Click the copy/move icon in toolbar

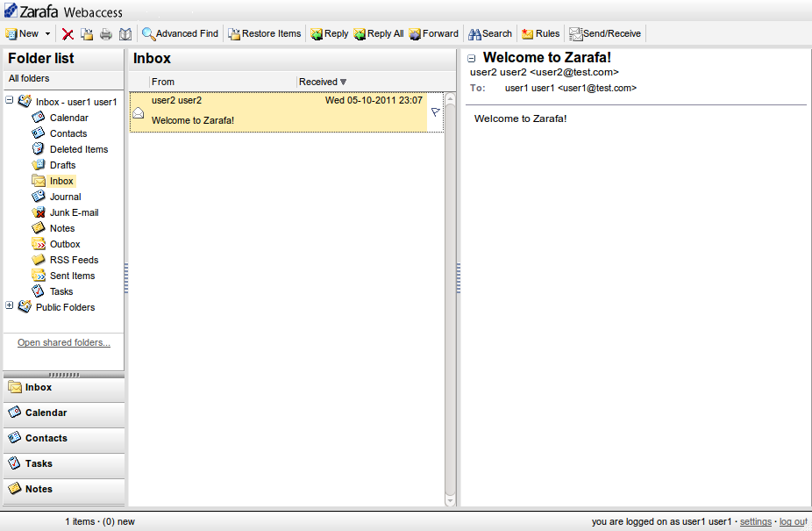[x=87, y=34]
